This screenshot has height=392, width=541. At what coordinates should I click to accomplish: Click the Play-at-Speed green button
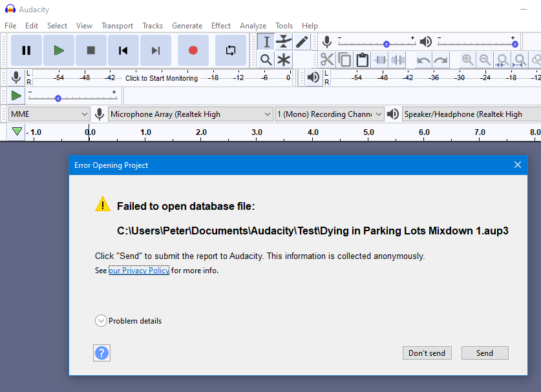point(16,96)
